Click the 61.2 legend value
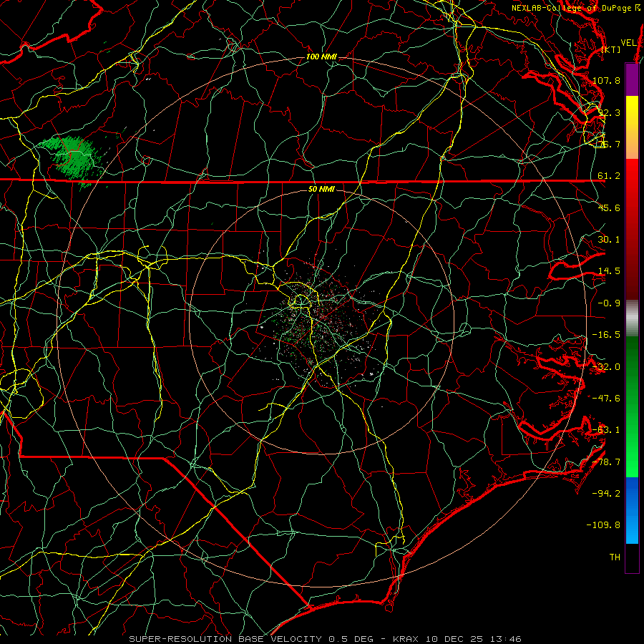The height and width of the screenshot is (644, 644). coord(609,176)
